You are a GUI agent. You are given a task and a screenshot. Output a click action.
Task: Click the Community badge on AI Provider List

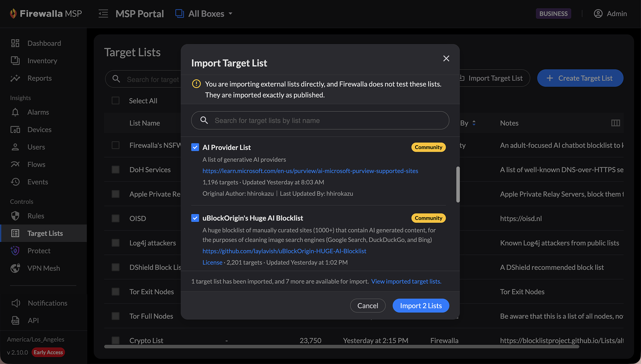pos(428,147)
